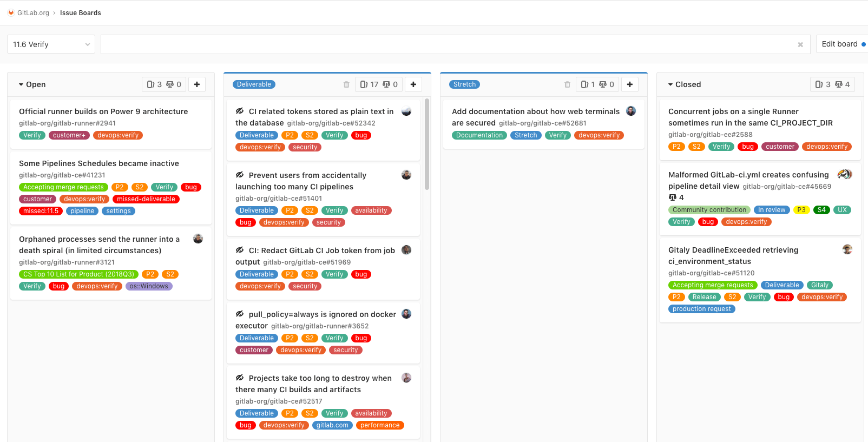Click assignee avatar on Gitaly DeadlineExceeded card
868x442 pixels.
tap(847, 249)
